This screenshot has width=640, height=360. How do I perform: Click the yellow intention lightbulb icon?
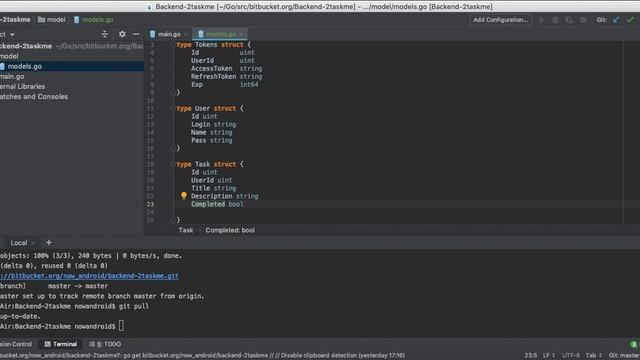tap(184, 196)
